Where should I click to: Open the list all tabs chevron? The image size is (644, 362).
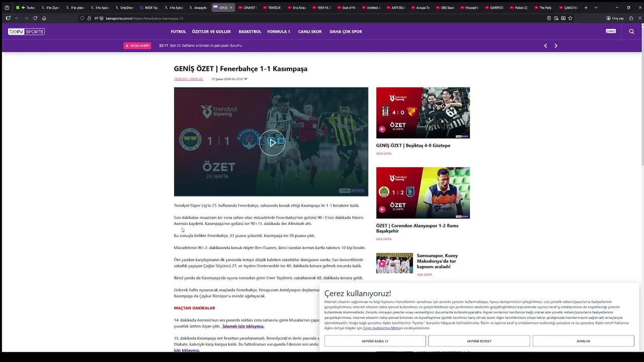pyautogui.click(x=596, y=8)
